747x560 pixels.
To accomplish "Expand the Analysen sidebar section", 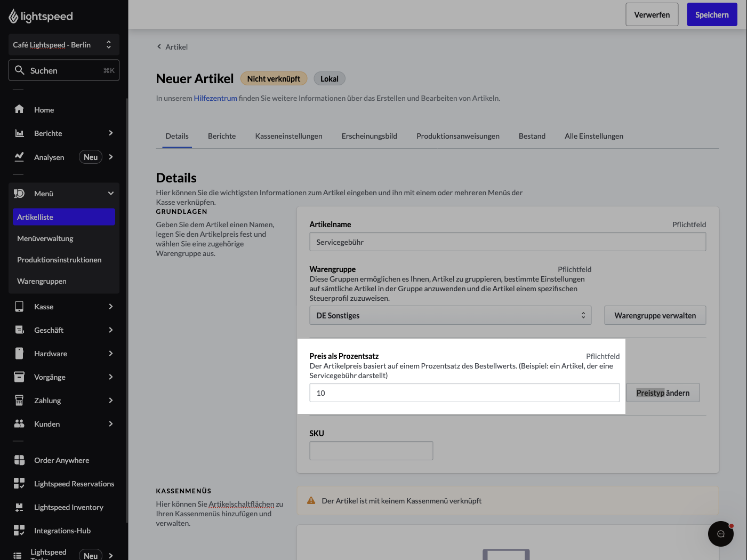I will [x=111, y=157].
